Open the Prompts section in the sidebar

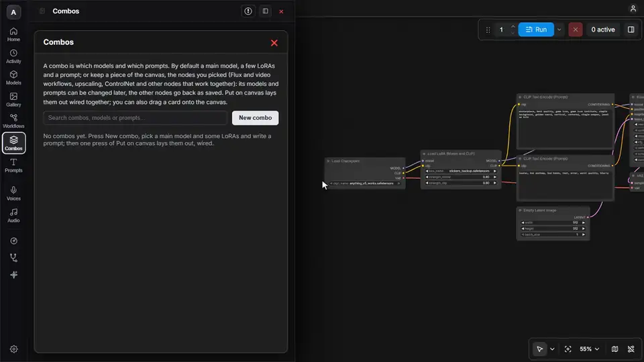[13, 166]
